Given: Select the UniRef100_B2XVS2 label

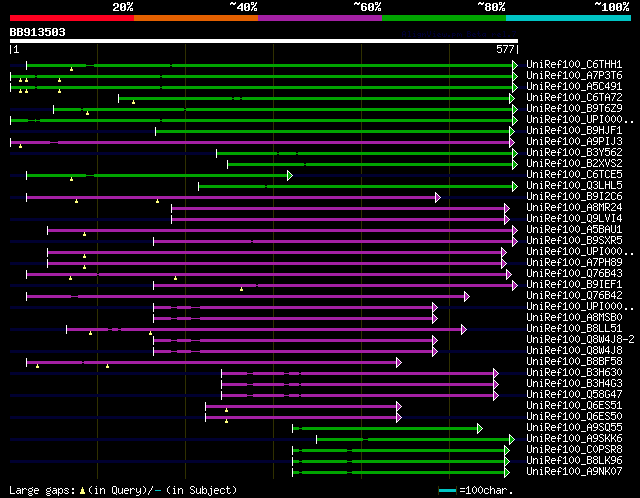Looking at the screenshot, I should [x=574, y=164].
